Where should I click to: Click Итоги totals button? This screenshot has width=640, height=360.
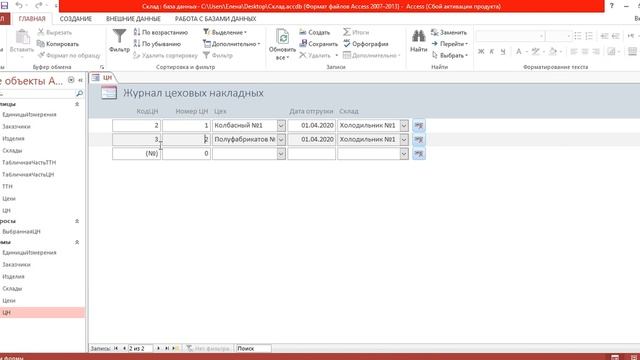coord(356,32)
